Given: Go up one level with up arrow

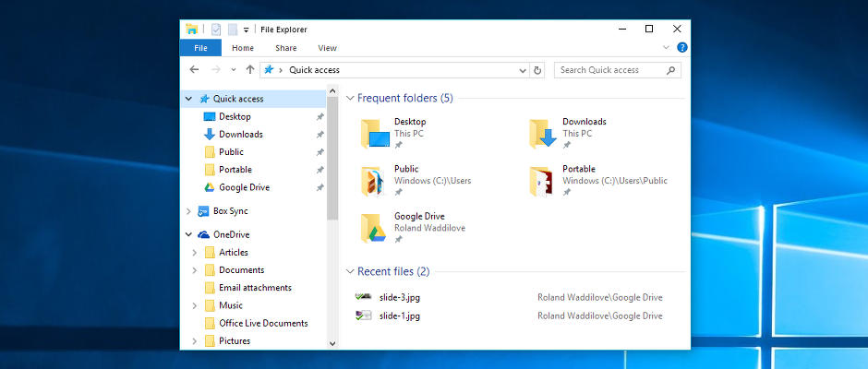Looking at the screenshot, I should (x=249, y=70).
